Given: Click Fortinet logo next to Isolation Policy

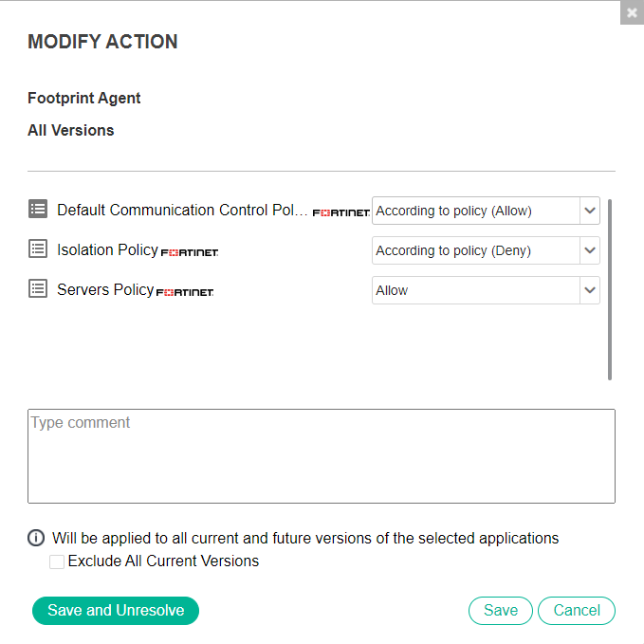Looking at the screenshot, I should click(x=190, y=252).
